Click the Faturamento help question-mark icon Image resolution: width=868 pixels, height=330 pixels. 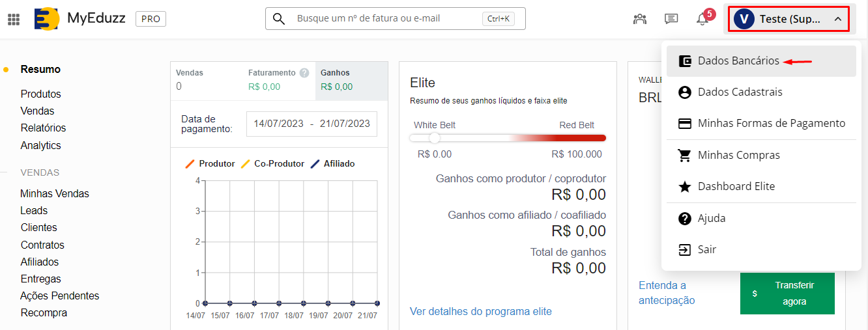tap(304, 73)
